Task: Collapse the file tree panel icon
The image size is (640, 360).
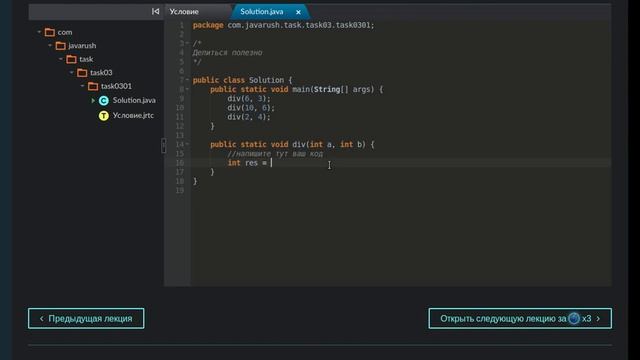Action: pyautogui.click(x=156, y=11)
